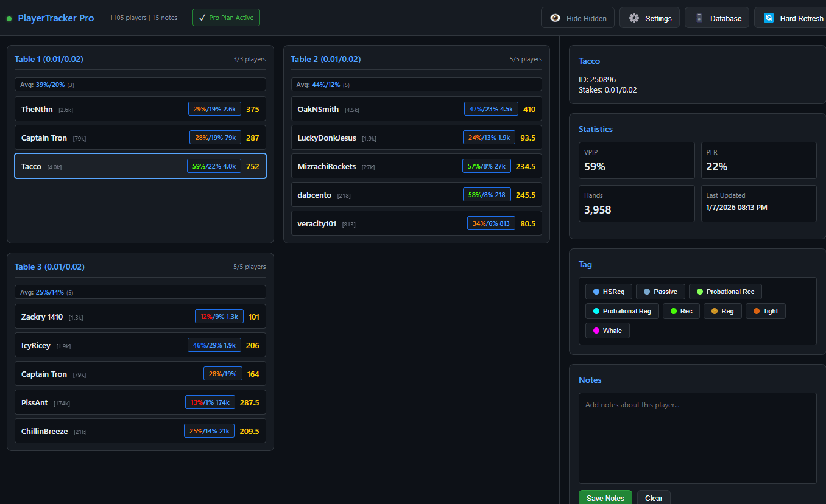
Task: Click the eye icon on Hide Hidden button
Action: click(555, 18)
